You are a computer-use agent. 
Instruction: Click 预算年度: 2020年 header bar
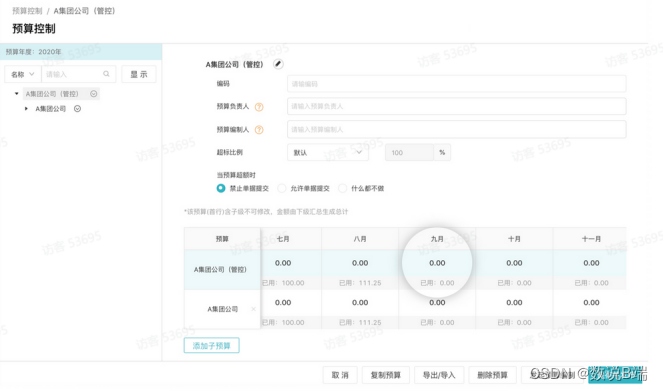point(81,52)
